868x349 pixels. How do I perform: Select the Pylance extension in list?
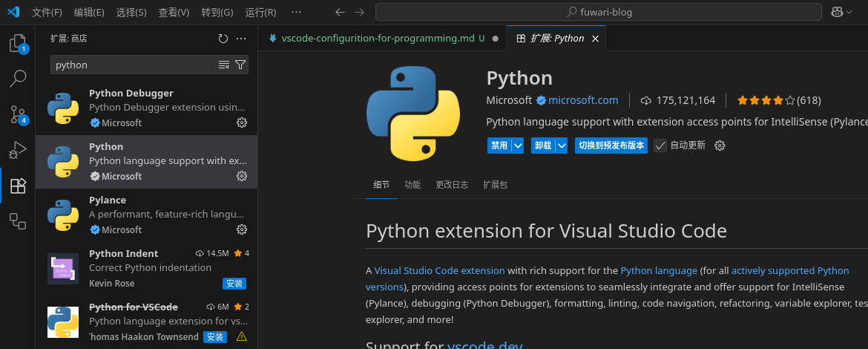(146, 215)
